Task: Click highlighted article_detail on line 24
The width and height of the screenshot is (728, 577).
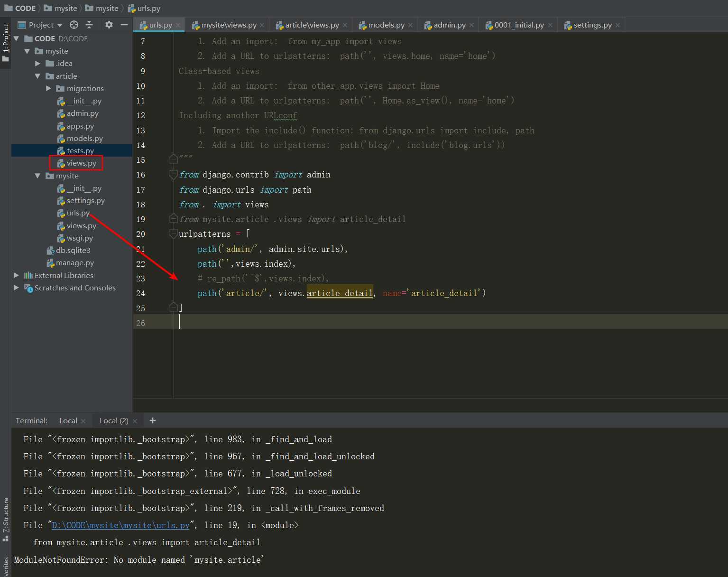Action: 340,293
